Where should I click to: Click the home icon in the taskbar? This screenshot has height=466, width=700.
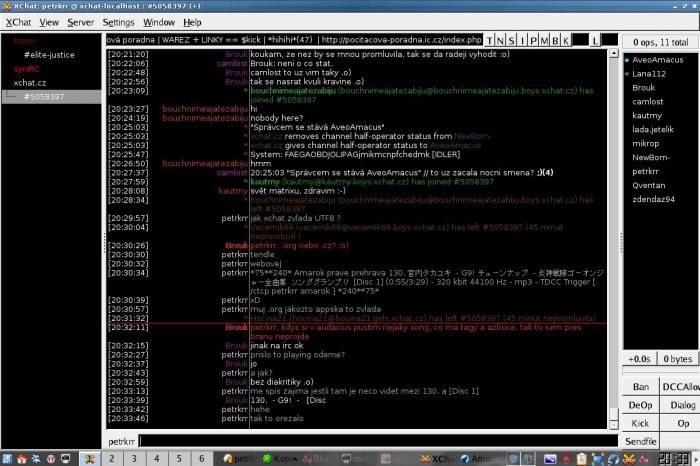(21, 458)
